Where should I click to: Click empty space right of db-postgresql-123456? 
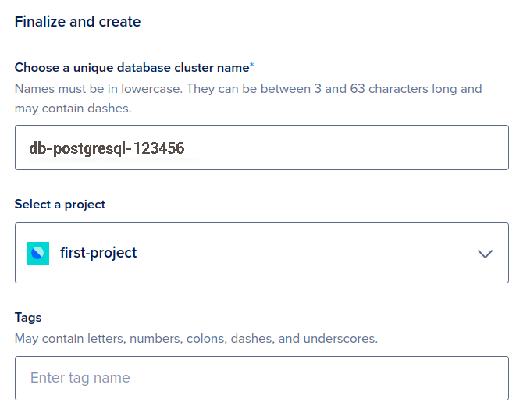[x=351, y=148]
